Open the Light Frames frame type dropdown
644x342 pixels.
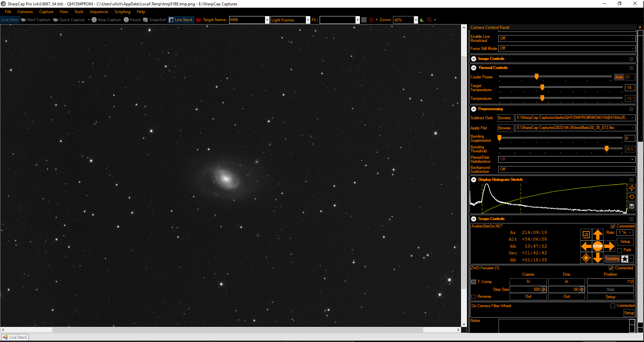(x=308, y=20)
